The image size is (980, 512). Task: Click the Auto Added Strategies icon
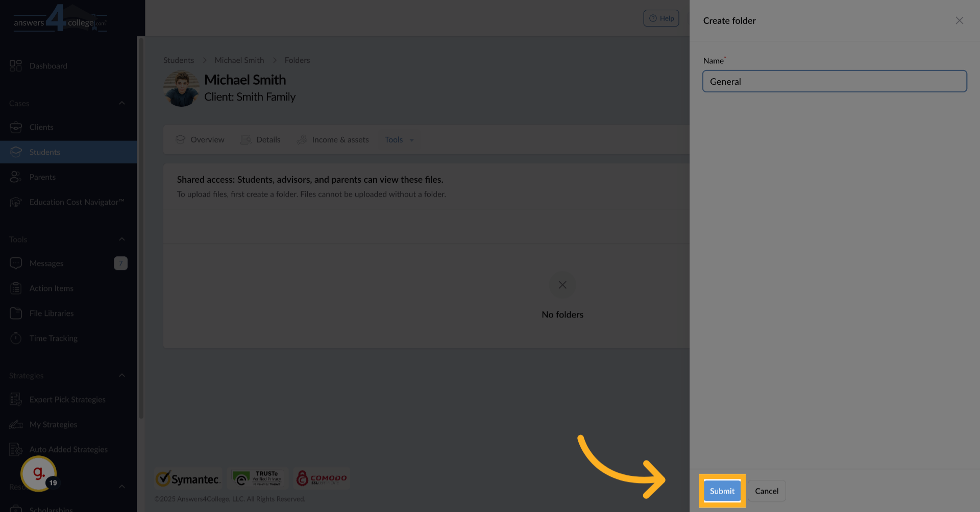click(16, 450)
